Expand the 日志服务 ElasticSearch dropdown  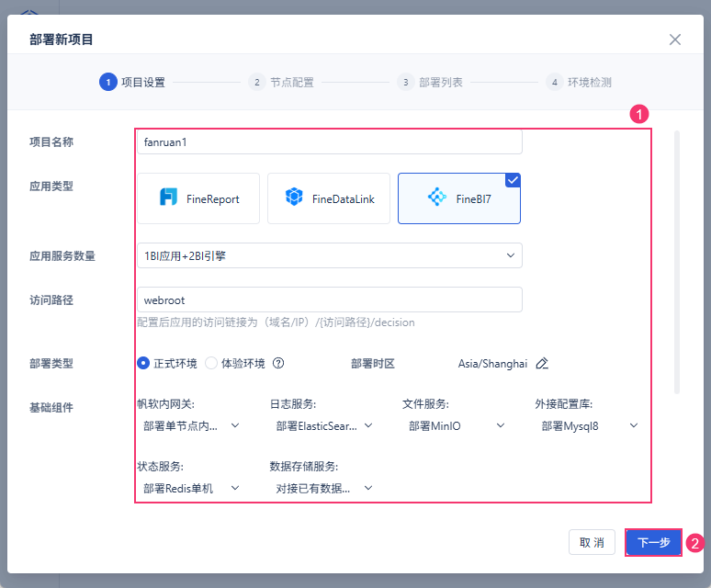323,425
